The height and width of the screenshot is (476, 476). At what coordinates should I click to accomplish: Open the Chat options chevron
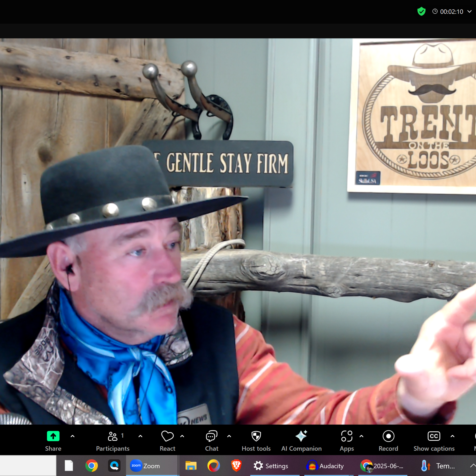click(x=229, y=436)
